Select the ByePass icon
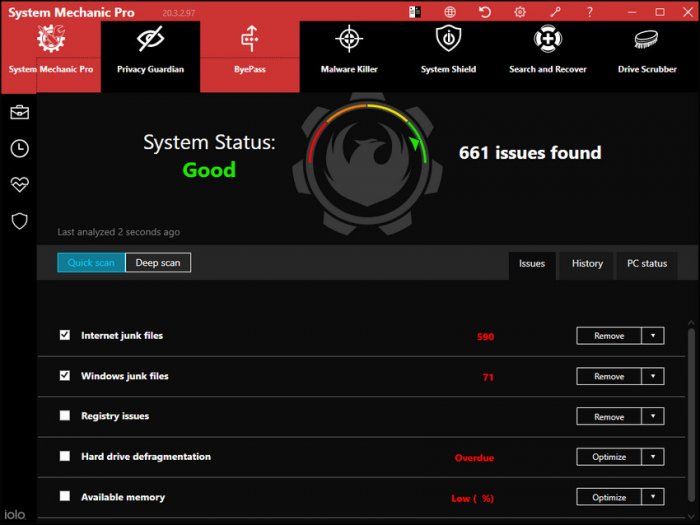This screenshot has width=700, height=525. 250,39
